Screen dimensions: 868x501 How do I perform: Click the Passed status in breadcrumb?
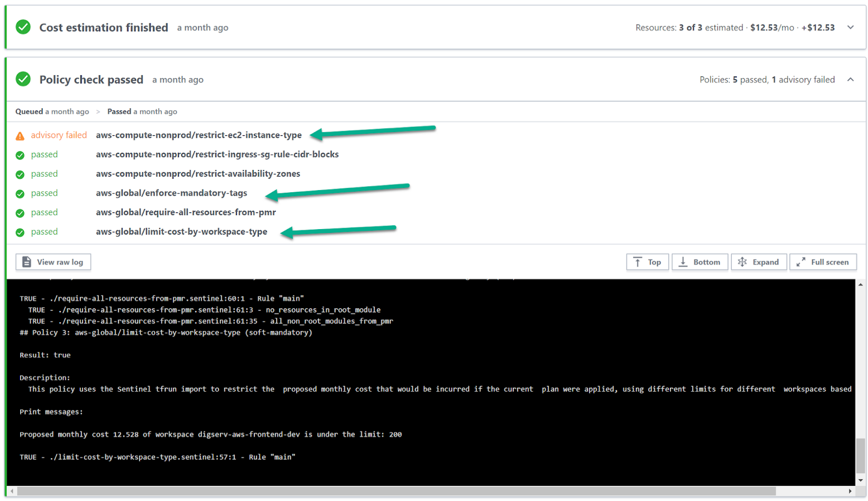point(119,111)
